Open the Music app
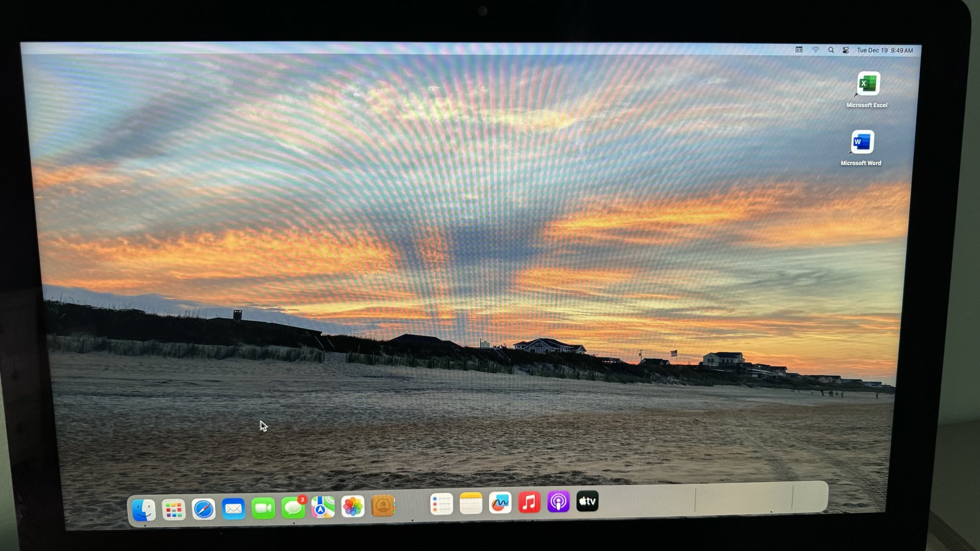 [x=529, y=503]
